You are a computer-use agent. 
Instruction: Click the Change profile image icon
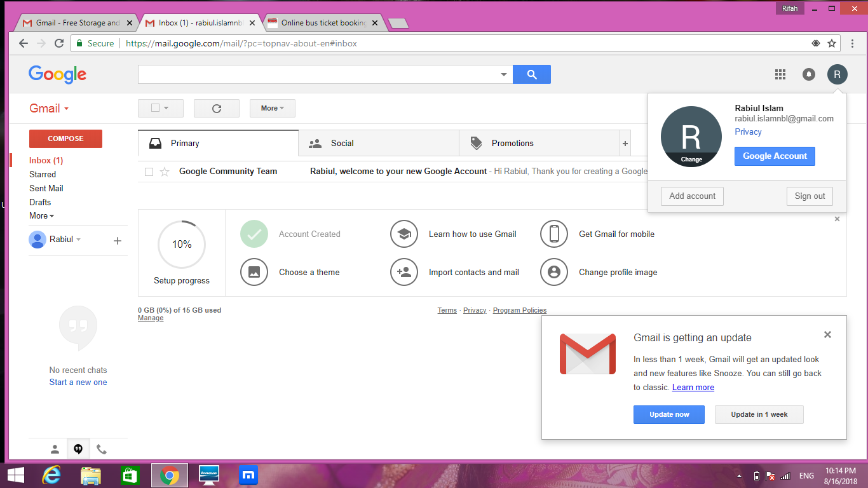(554, 272)
